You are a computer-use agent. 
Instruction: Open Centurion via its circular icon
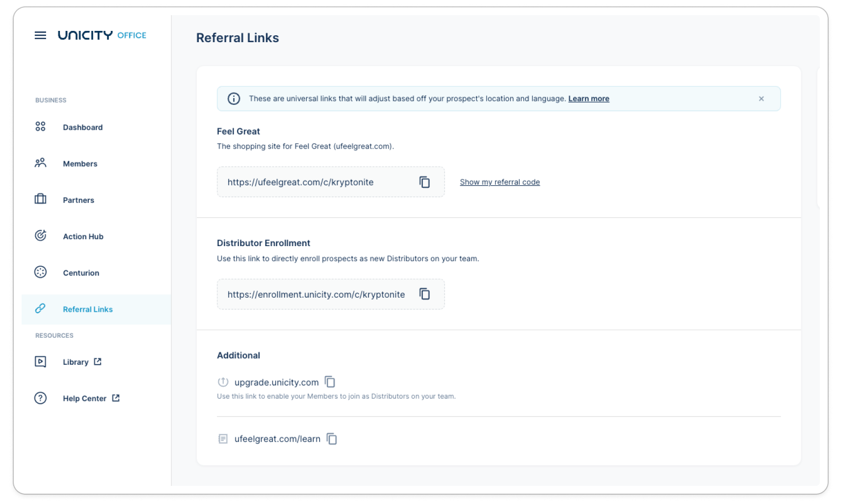(41, 272)
